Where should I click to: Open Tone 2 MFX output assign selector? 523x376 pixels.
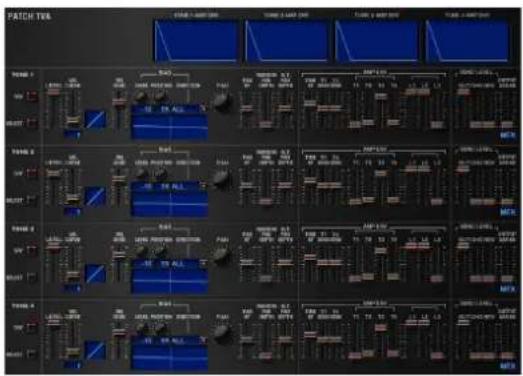coord(508,212)
